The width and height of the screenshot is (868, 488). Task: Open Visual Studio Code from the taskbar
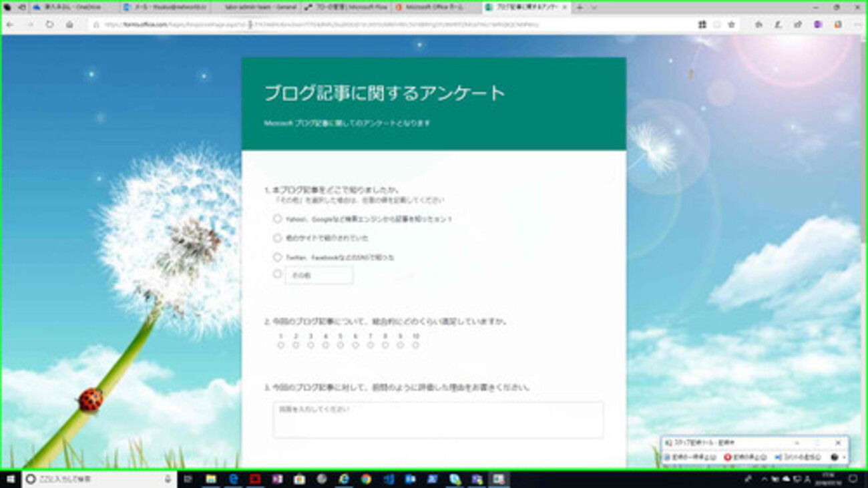point(389,479)
